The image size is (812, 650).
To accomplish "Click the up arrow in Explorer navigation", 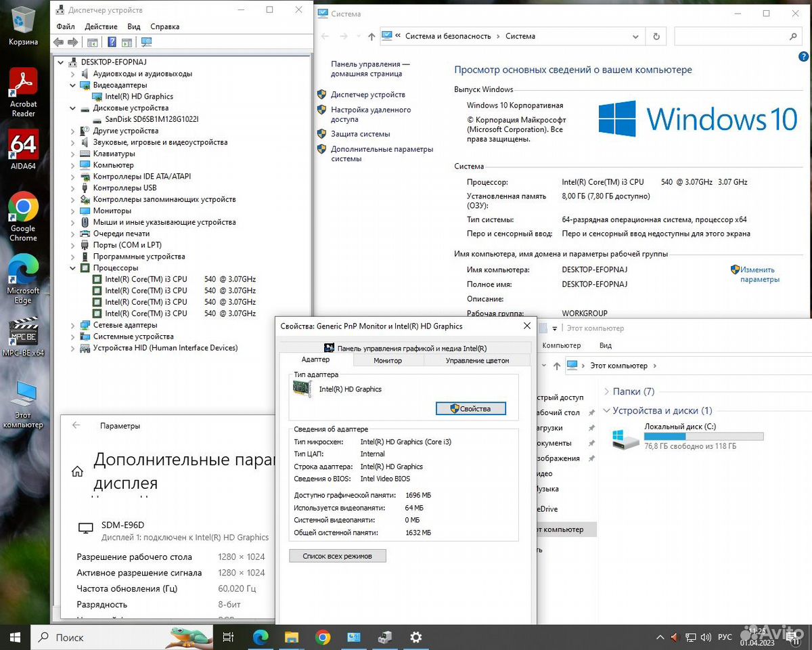I will tap(556, 366).
